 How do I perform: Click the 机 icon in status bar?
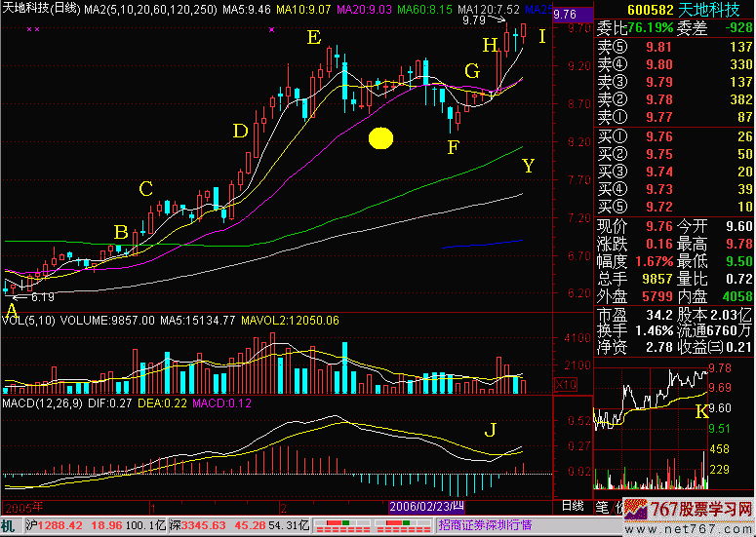[x=8, y=524]
